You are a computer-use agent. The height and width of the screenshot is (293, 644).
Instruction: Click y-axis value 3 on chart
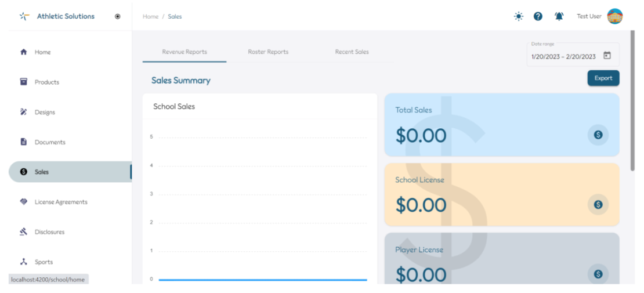point(151,194)
